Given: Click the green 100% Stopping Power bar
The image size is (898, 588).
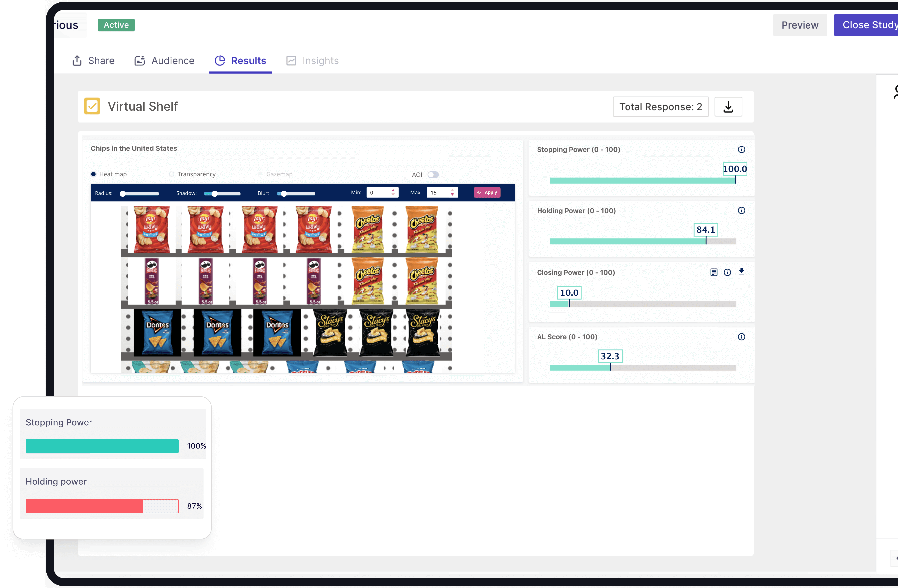Looking at the screenshot, I should click(x=102, y=446).
